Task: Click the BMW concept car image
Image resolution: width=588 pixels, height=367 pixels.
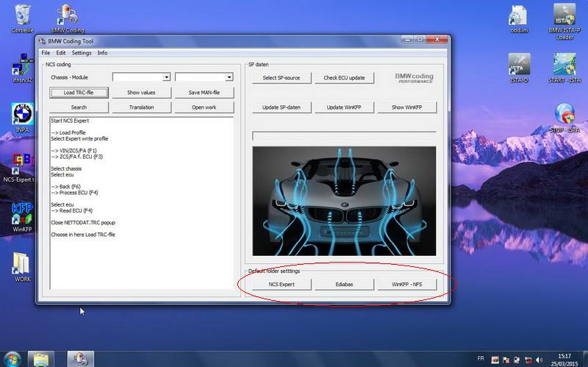Action: point(344,201)
